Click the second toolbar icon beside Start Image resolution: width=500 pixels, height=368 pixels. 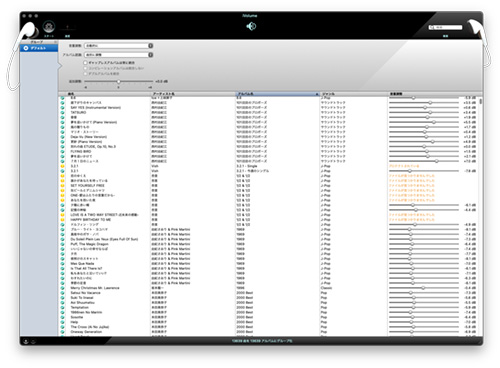point(67,27)
